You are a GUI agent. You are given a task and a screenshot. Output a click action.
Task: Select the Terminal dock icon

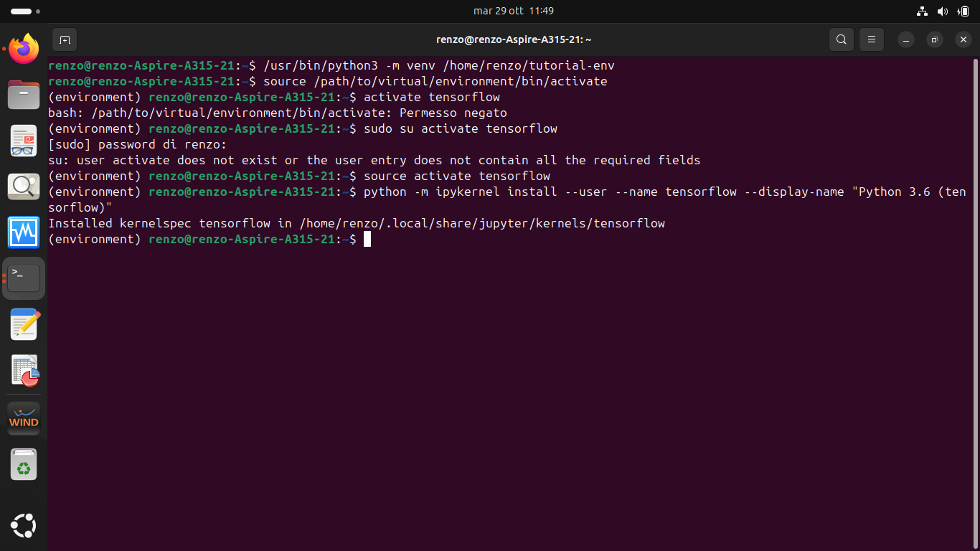pos(24,278)
